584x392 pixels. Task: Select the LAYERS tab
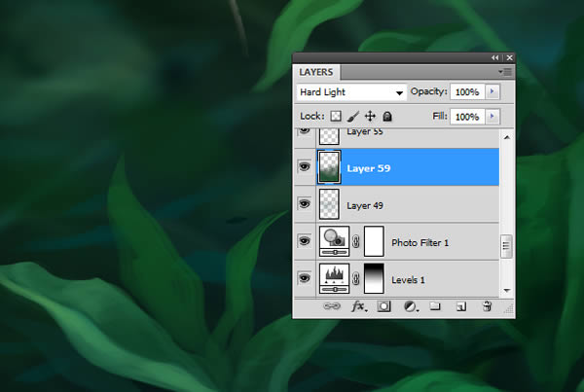point(315,72)
